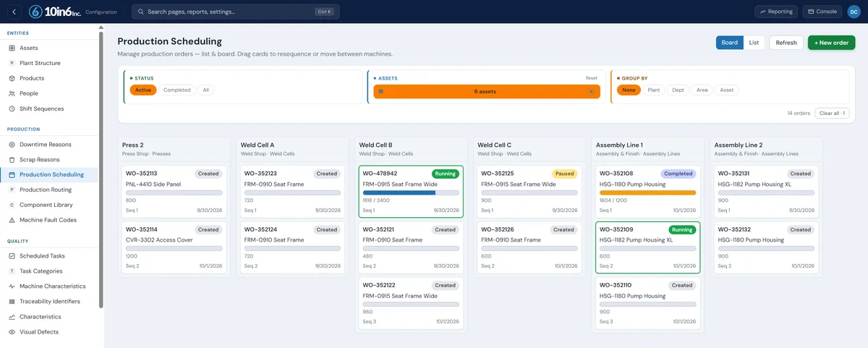
Task: Clear the assets selection with the x
Action: [x=591, y=91]
